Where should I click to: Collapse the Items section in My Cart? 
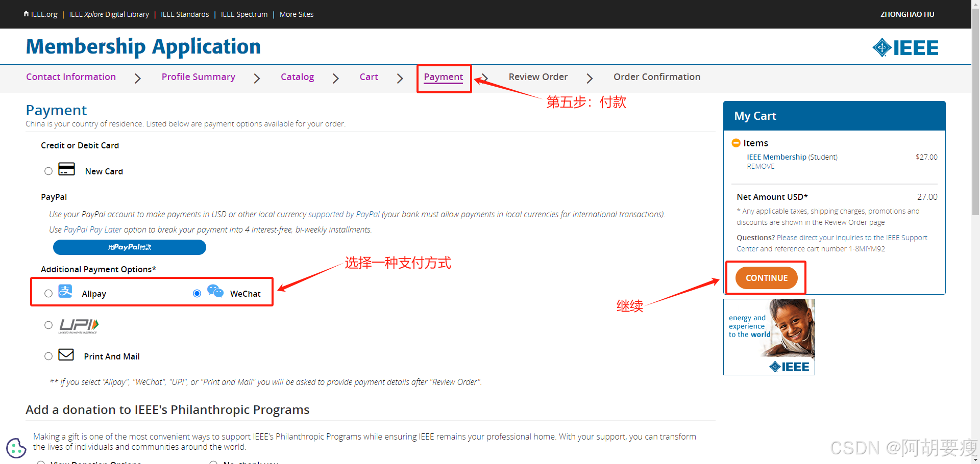point(736,143)
